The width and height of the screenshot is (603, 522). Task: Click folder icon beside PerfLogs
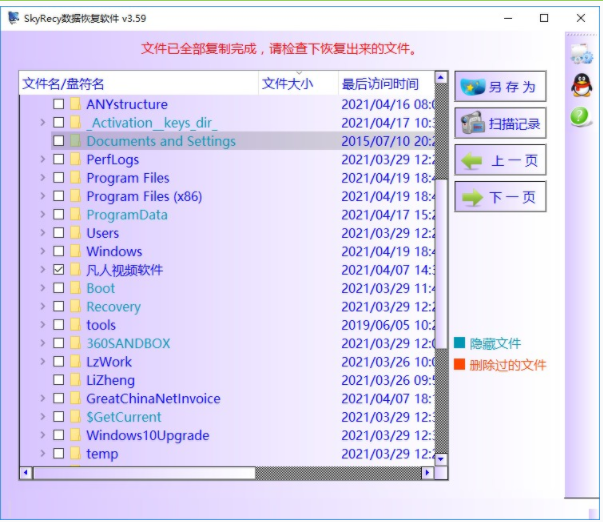point(75,159)
